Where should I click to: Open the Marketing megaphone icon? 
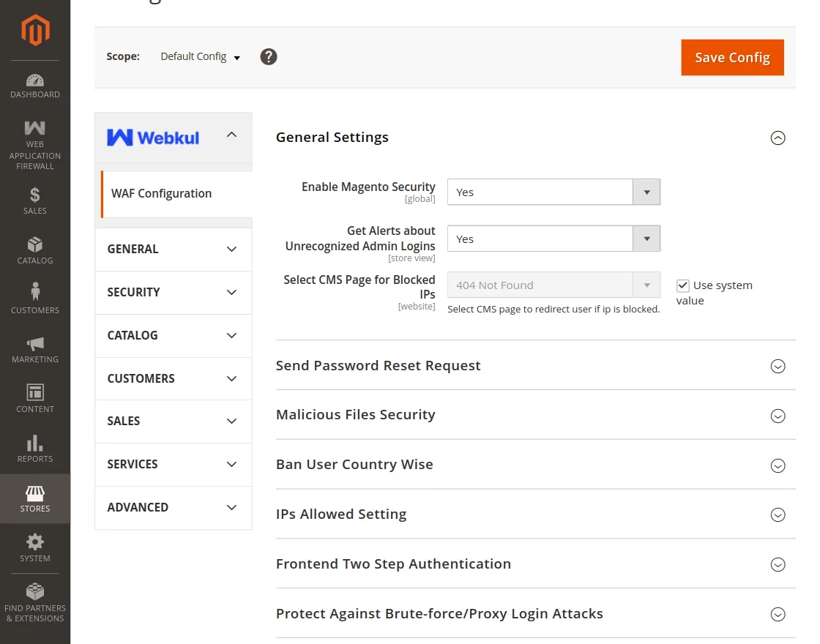[x=35, y=343]
